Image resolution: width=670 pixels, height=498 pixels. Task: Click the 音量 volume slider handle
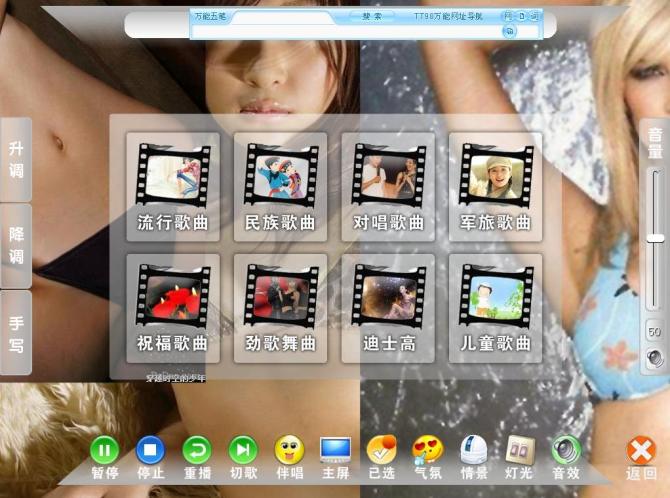click(655, 238)
